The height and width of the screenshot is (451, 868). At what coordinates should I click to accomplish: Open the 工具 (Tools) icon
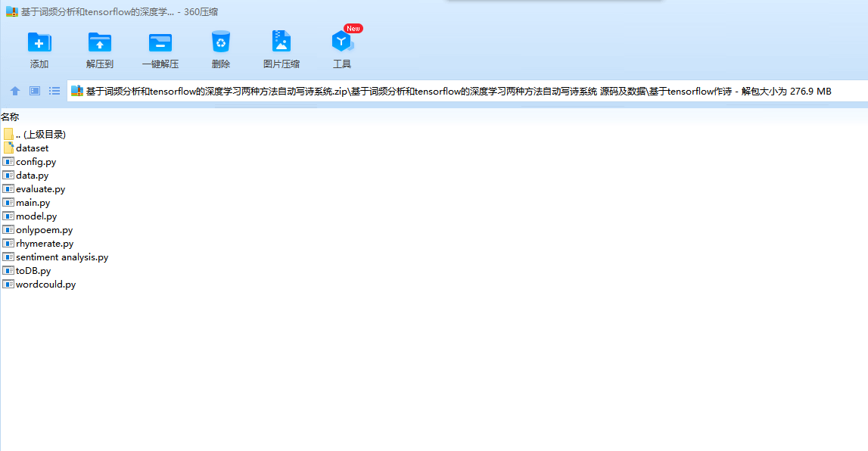(x=342, y=42)
